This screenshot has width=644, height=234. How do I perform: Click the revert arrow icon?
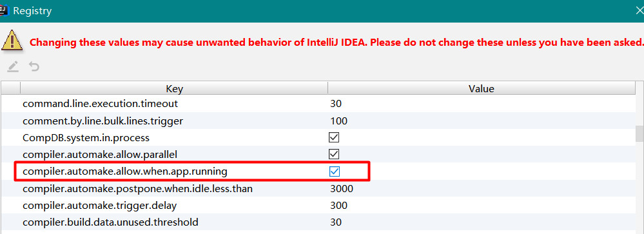(x=34, y=66)
